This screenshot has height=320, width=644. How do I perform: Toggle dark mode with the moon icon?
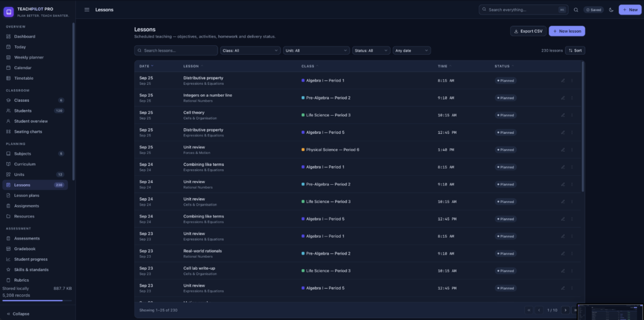[x=611, y=10]
